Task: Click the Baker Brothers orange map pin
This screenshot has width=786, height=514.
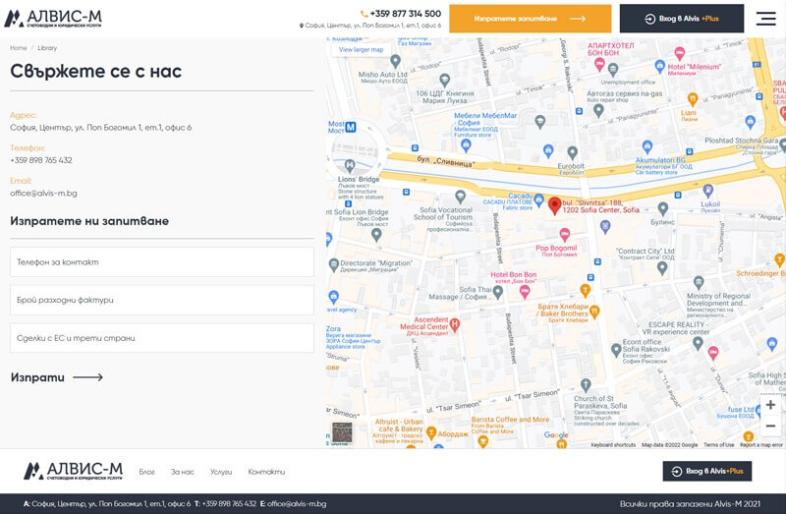Action: pos(595,312)
